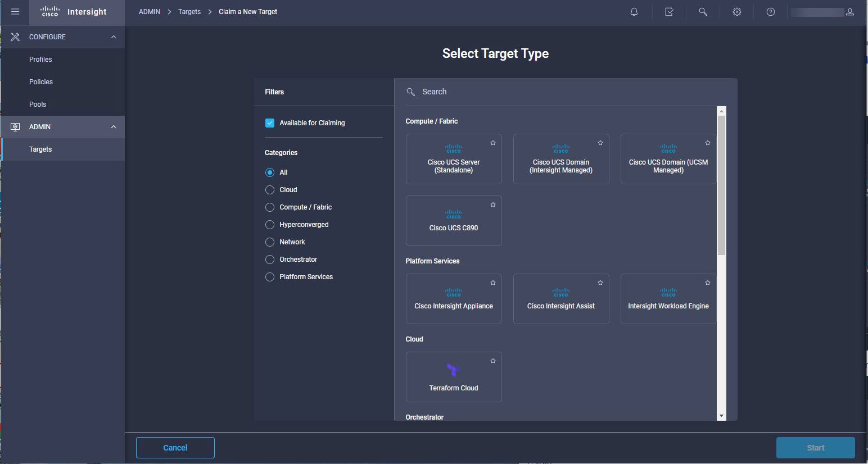Select Cisco UCS Server (Standalone) target card
The width and height of the screenshot is (868, 464).
pos(454,159)
